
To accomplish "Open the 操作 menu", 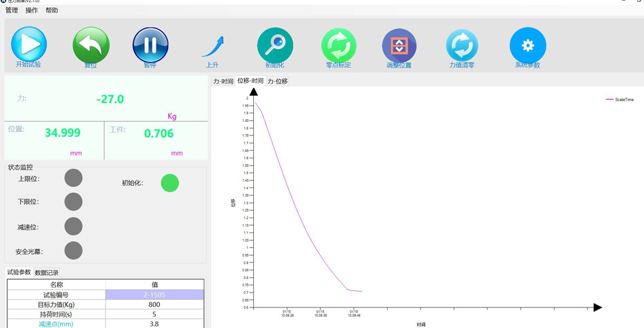I will (x=32, y=10).
